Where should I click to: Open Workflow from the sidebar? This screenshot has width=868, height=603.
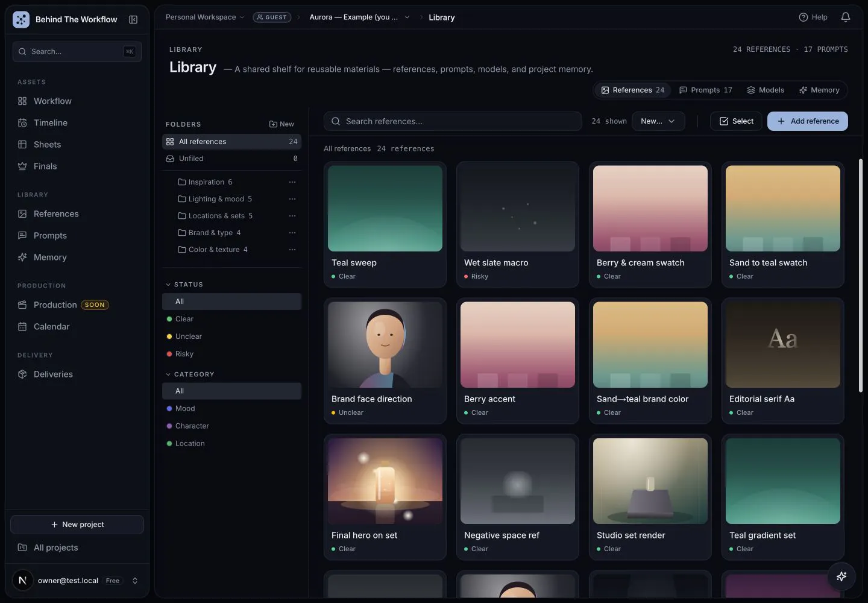[77, 101]
